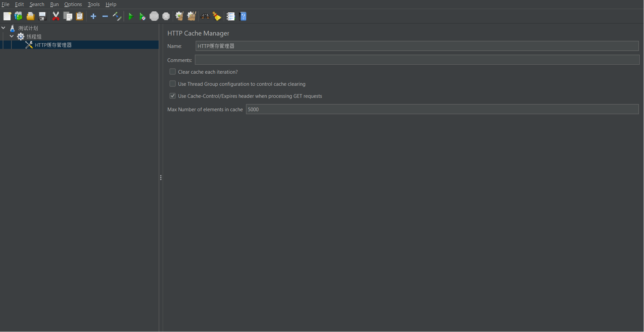Screen dimensions: 644x332
Task: Click the Clear All results icon
Action: point(192,16)
